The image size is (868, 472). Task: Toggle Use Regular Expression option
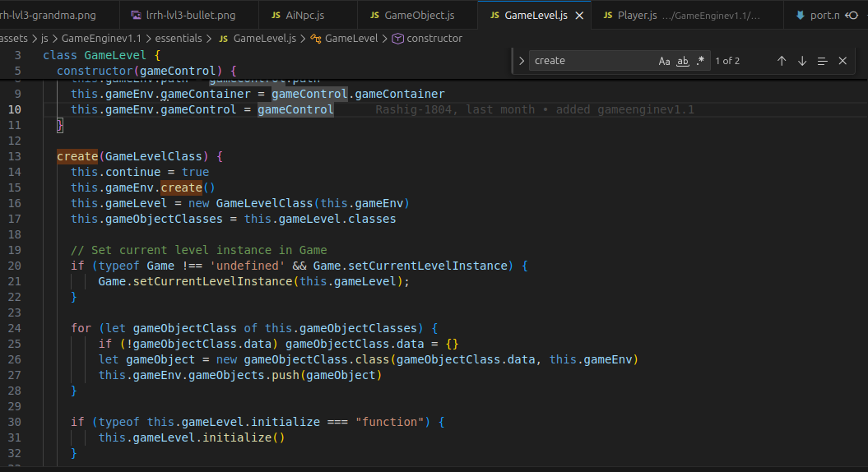700,61
